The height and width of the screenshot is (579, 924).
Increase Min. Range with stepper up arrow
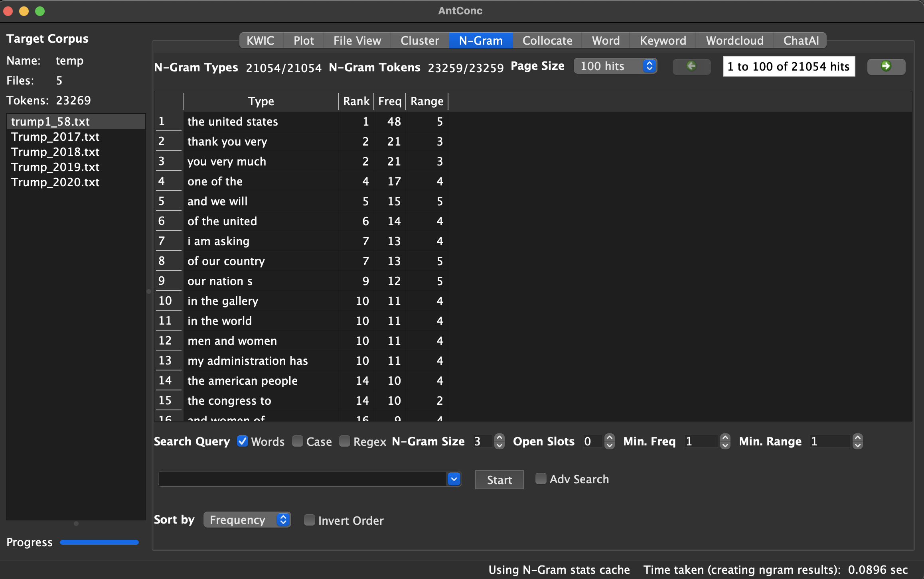pyautogui.click(x=857, y=437)
